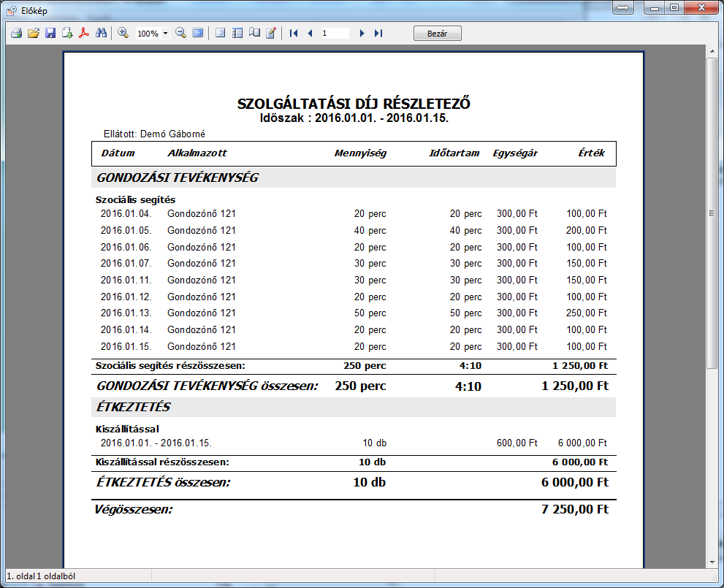Open the Find binoculars tool
The height and width of the screenshot is (588, 724).
[x=102, y=33]
